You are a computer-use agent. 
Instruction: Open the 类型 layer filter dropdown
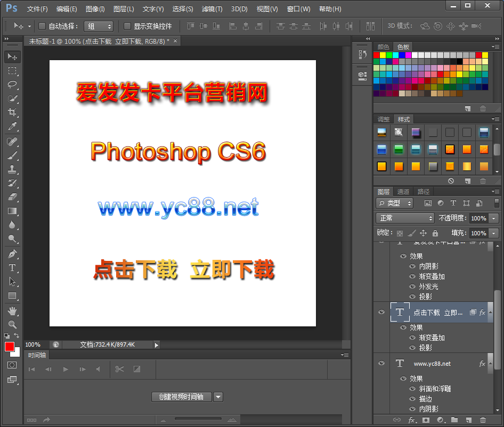click(395, 203)
